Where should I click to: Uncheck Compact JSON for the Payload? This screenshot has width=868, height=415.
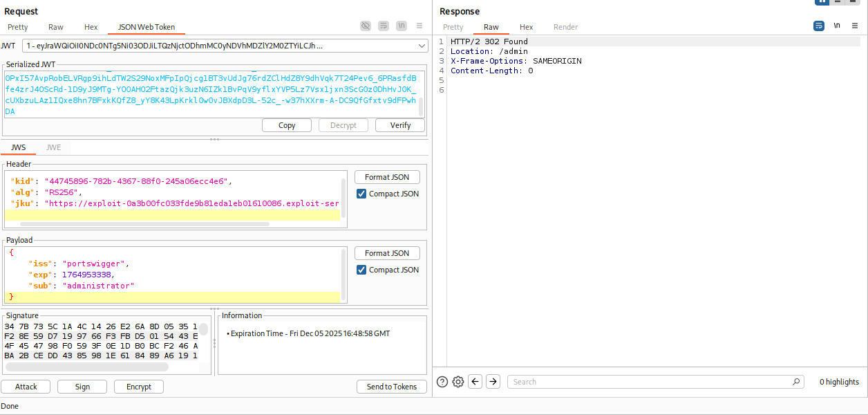point(361,270)
